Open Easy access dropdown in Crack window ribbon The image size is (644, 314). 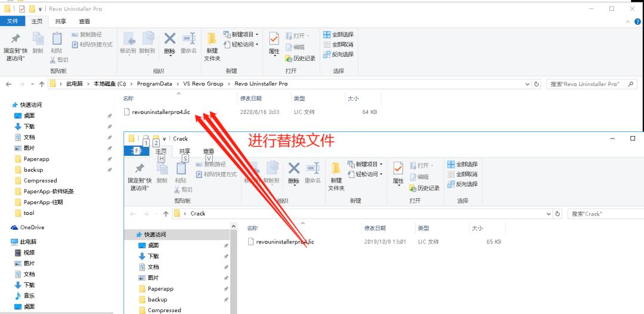pyautogui.click(x=365, y=174)
